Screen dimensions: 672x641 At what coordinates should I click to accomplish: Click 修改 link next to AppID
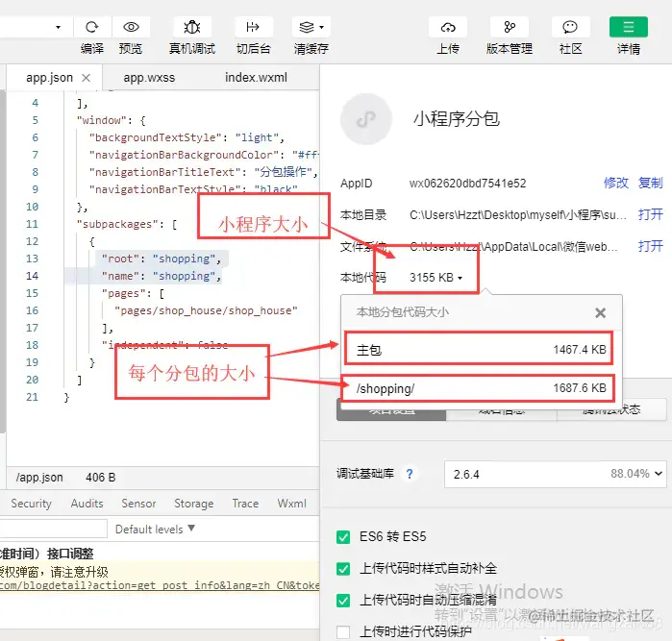616,183
